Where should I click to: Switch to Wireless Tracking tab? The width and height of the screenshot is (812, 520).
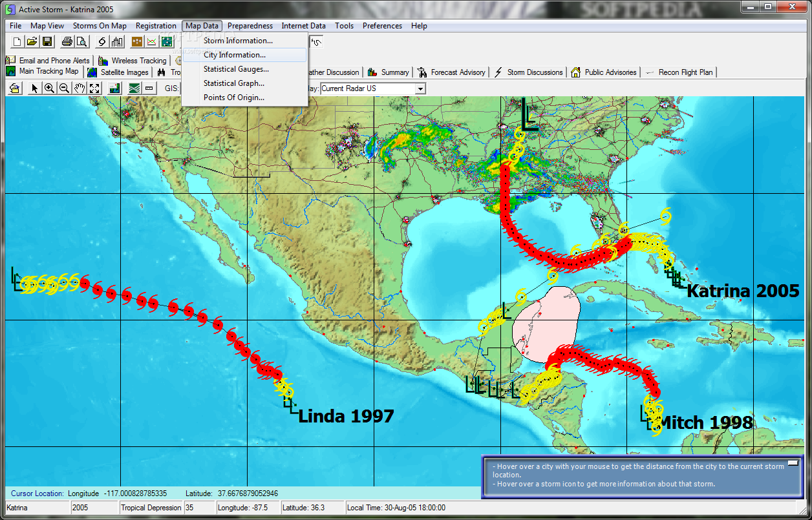(133, 61)
